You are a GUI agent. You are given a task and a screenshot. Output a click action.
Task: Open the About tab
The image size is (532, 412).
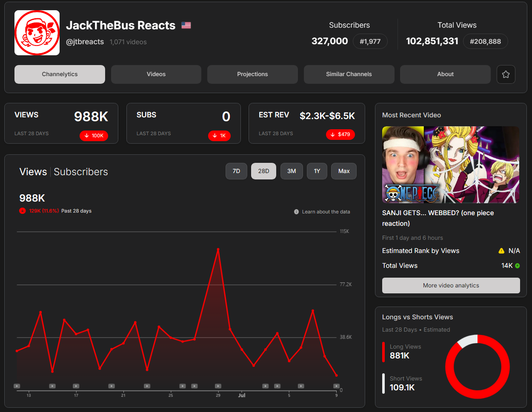[x=445, y=74]
